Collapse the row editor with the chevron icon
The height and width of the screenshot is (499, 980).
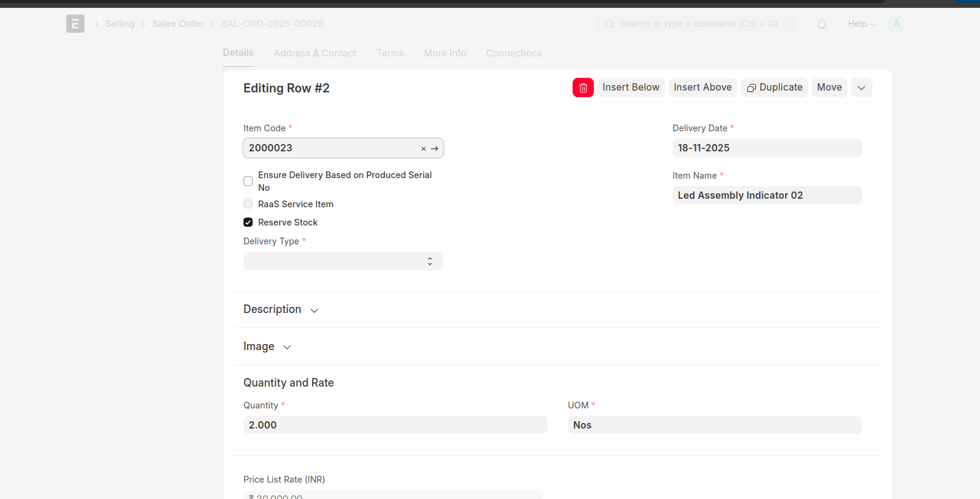(861, 88)
